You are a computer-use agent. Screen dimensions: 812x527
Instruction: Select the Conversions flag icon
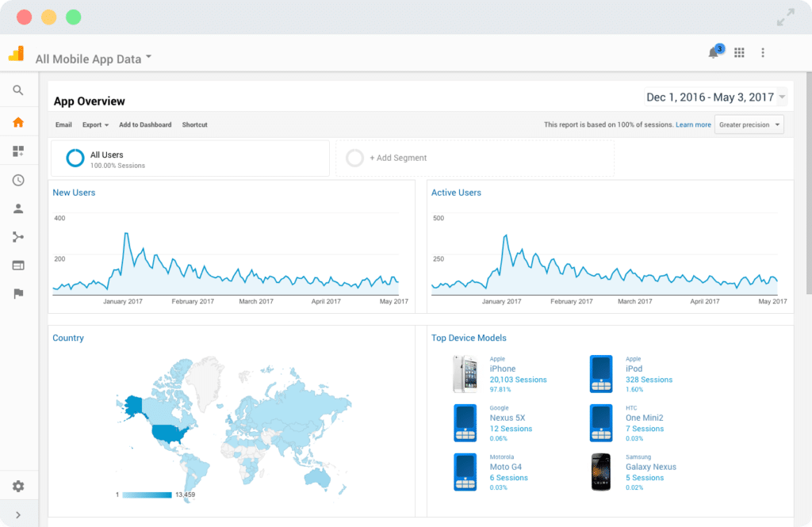coord(18,292)
